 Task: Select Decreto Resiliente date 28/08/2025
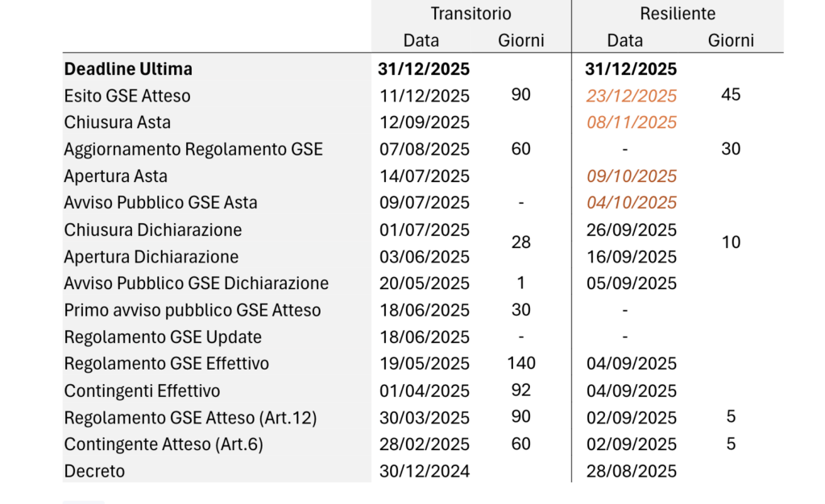pyautogui.click(x=632, y=471)
